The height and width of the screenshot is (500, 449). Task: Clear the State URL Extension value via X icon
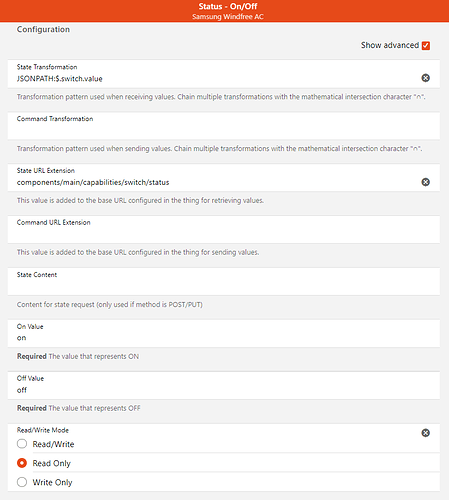point(425,182)
